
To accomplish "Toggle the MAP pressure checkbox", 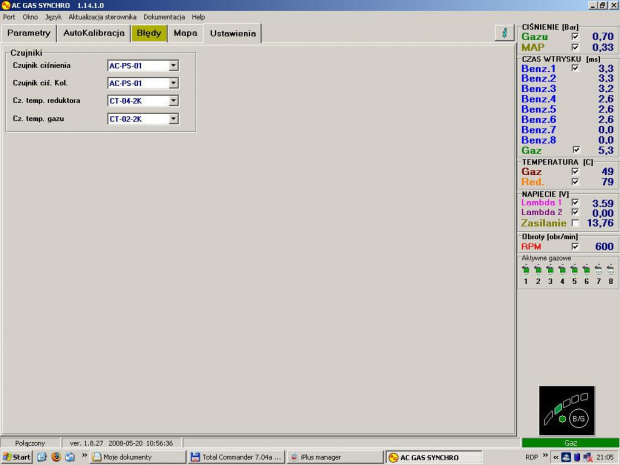I will point(575,47).
